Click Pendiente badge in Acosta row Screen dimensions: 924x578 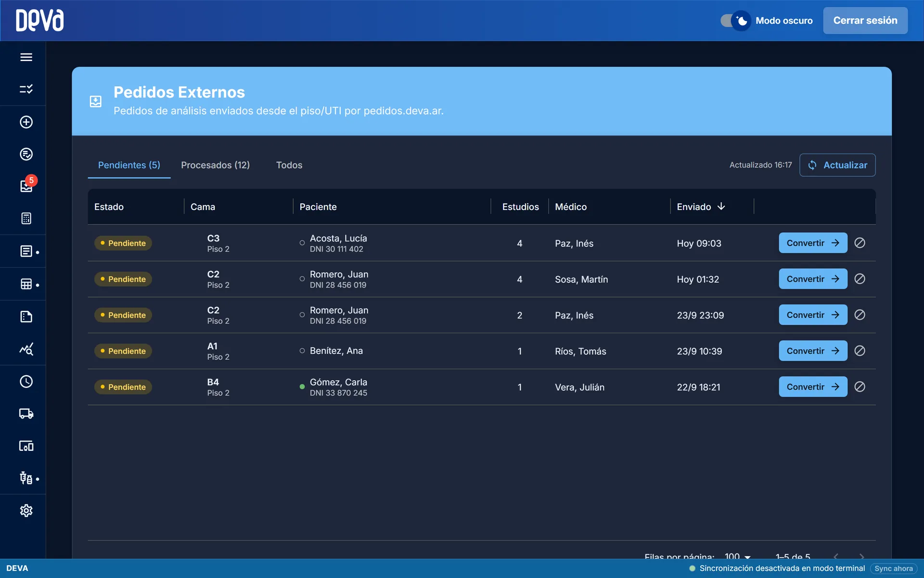coord(123,243)
